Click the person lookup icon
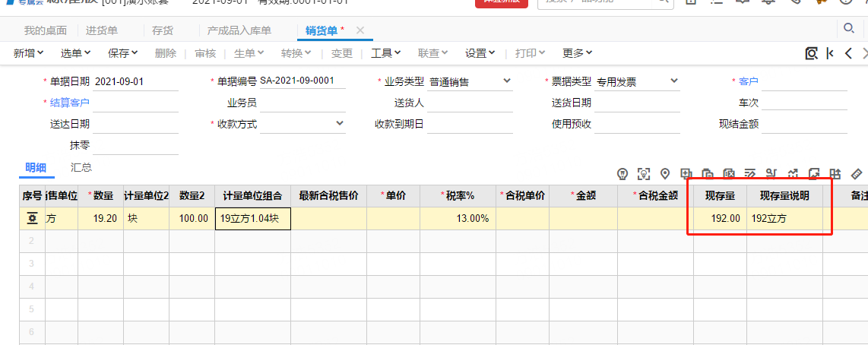Image resolution: width=868 pixels, height=345 pixels. tap(771, 174)
